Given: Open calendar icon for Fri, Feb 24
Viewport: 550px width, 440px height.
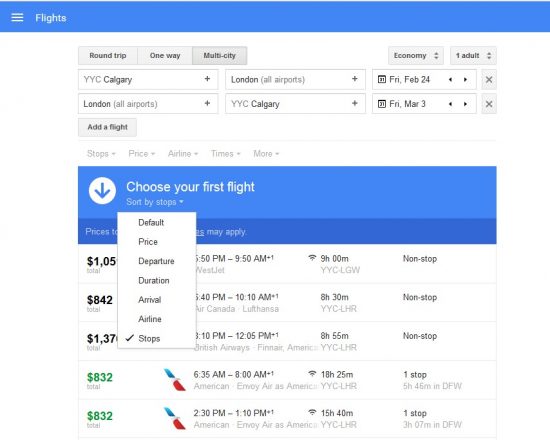Looking at the screenshot, I should [x=382, y=80].
